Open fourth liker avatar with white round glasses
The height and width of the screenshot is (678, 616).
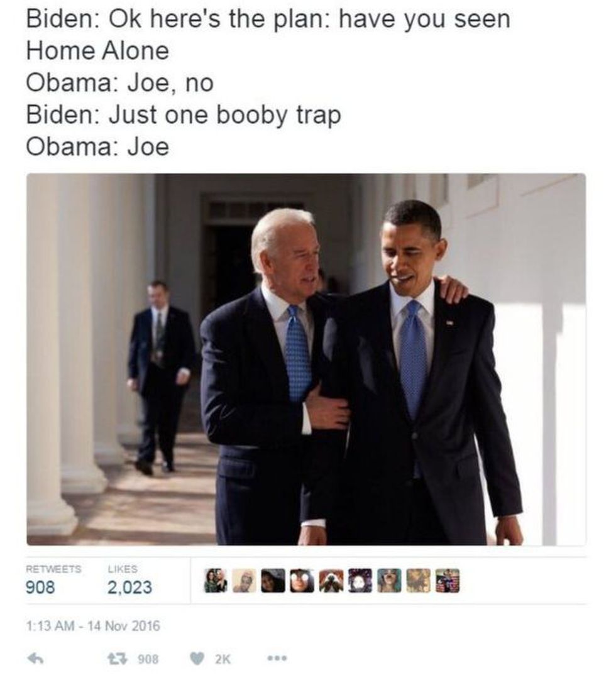[303, 580]
